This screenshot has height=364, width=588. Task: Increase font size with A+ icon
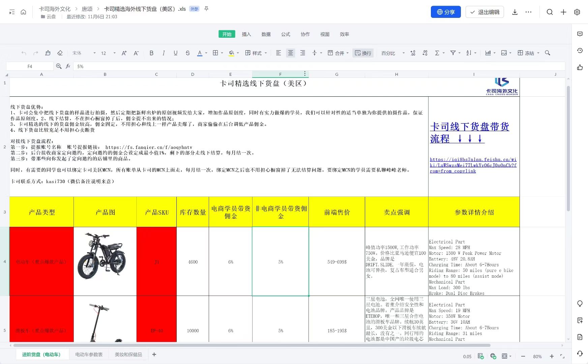pyautogui.click(x=124, y=53)
